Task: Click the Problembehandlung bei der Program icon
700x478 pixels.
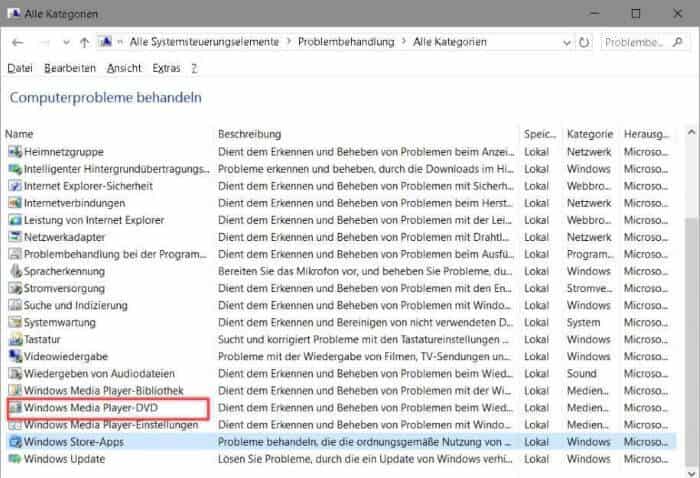Action: 15,254
